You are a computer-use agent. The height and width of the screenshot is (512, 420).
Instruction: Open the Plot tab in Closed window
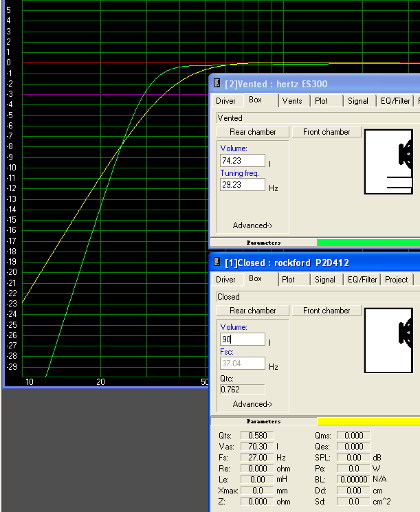click(x=288, y=280)
